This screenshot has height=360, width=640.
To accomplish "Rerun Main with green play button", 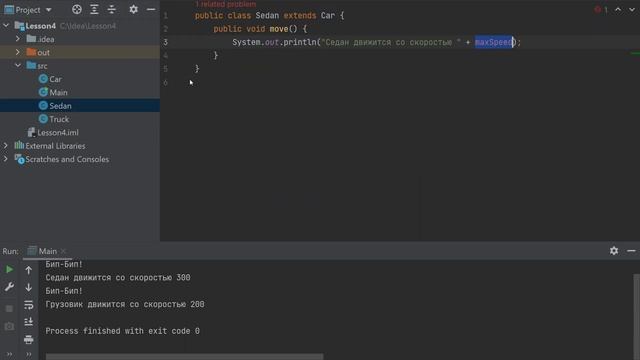I will click(x=9, y=269).
